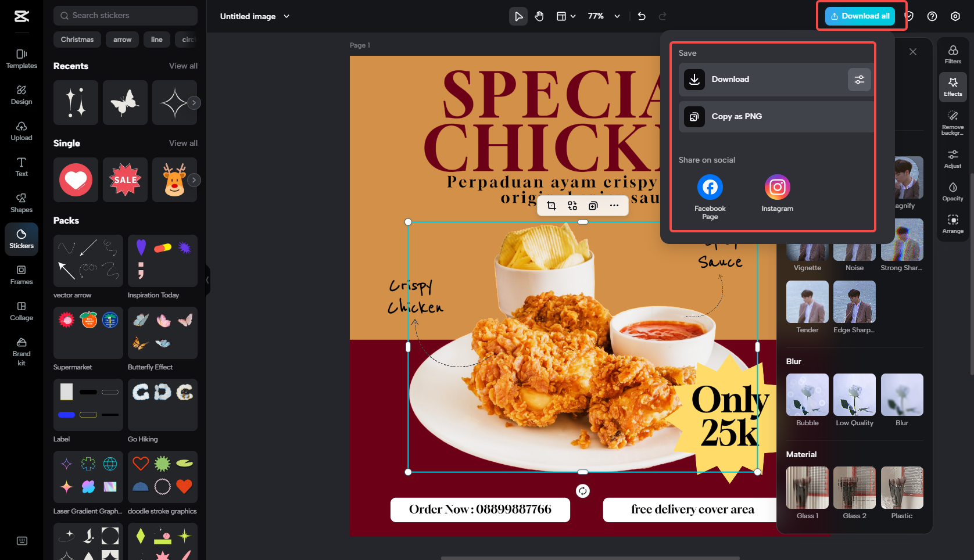Show more Single stickers with arrow
The height and width of the screenshot is (560, 974).
coord(194,180)
